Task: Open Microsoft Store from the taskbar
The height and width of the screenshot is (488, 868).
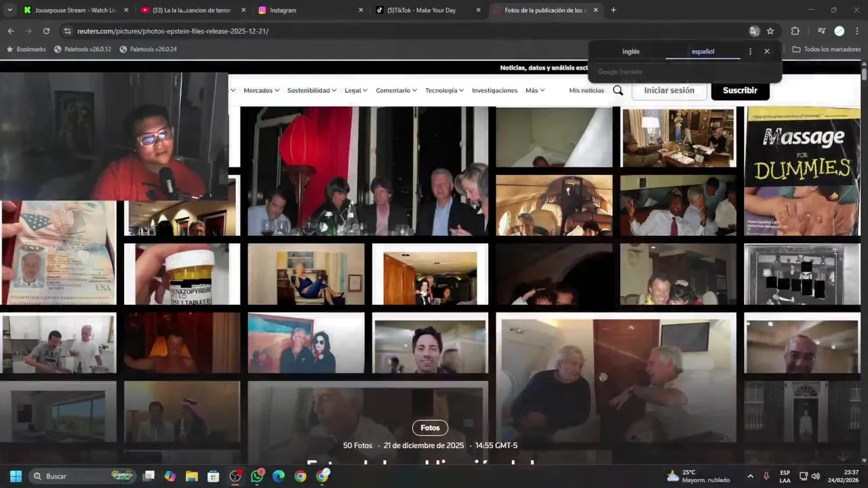Action: tap(214, 476)
